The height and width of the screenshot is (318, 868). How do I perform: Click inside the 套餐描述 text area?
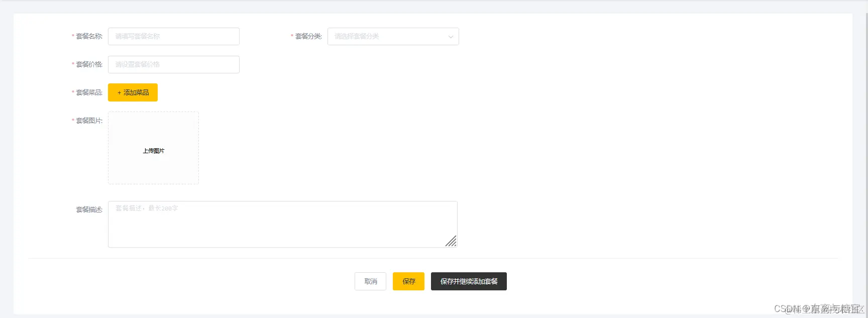pyautogui.click(x=282, y=224)
